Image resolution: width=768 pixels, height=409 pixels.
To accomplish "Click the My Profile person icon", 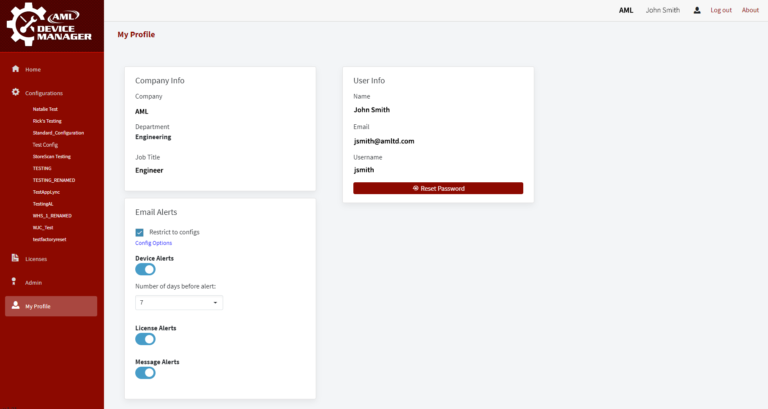I will pos(15,306).
